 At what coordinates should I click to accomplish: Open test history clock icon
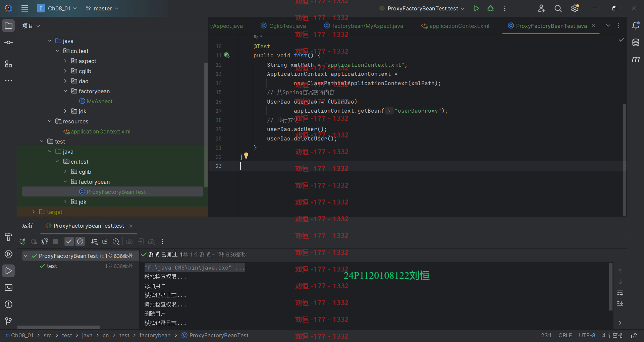(x=116, y=241)
